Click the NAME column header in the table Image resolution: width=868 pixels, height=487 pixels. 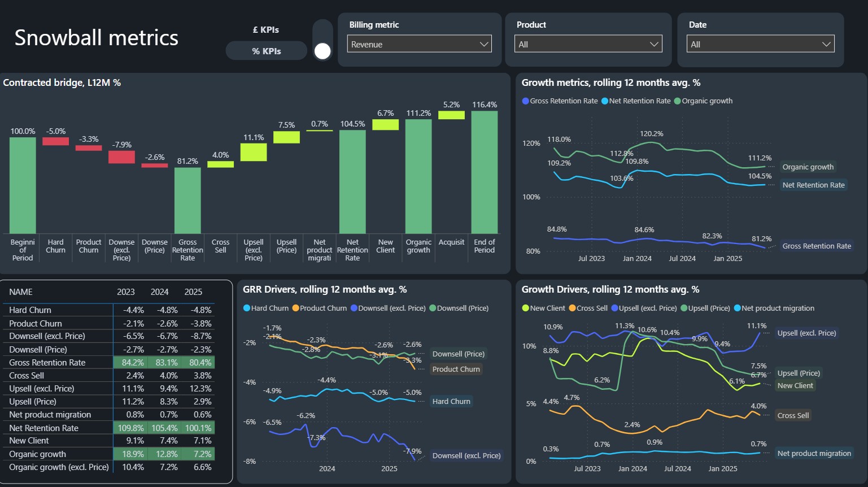pyautogui.click(x=21, y=292)
